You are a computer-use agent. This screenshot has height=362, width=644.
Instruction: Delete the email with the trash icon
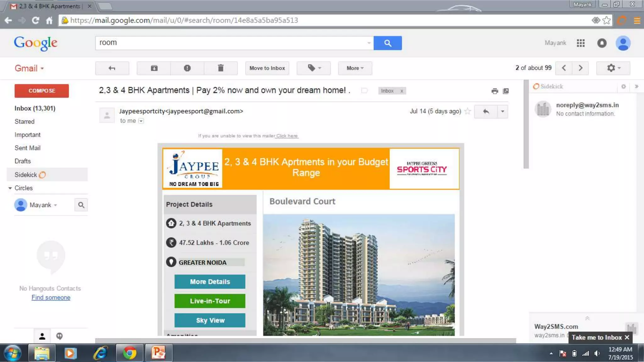coord(221,68)
